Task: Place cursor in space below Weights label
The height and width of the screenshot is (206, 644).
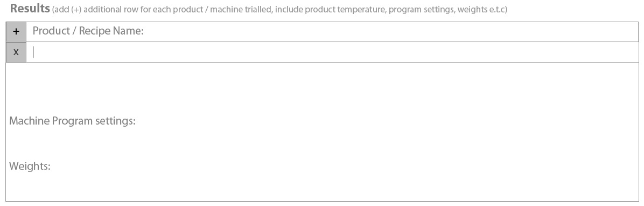Action: [x=322, y=187]
